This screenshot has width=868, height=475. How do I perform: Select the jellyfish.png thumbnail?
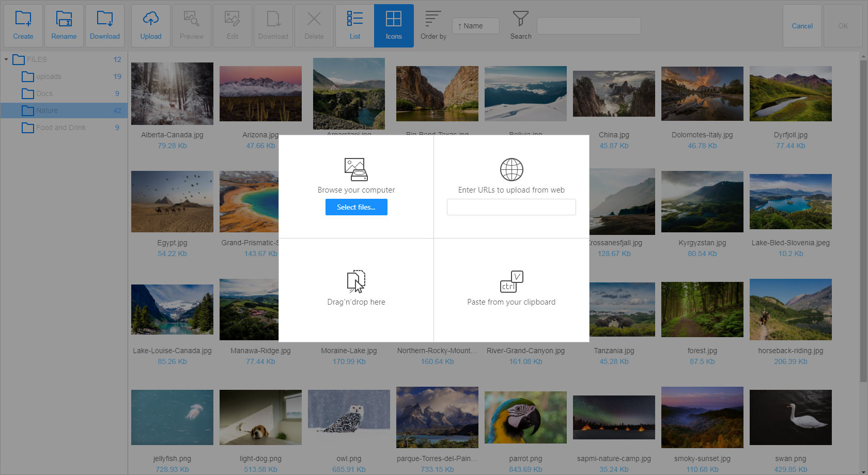[172, 417]
